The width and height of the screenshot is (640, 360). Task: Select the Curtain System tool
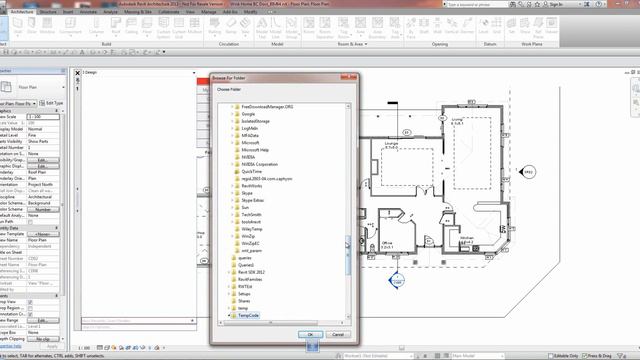coord(163,28)
